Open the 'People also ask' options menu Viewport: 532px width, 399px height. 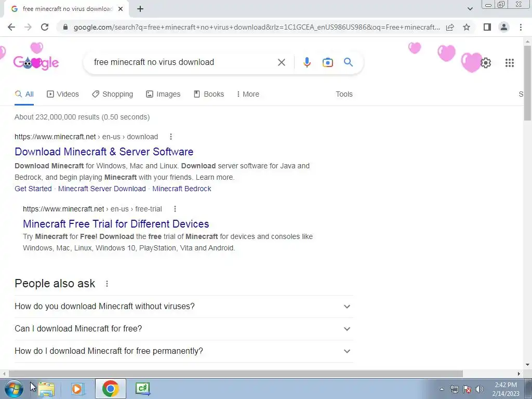[107, 284]
